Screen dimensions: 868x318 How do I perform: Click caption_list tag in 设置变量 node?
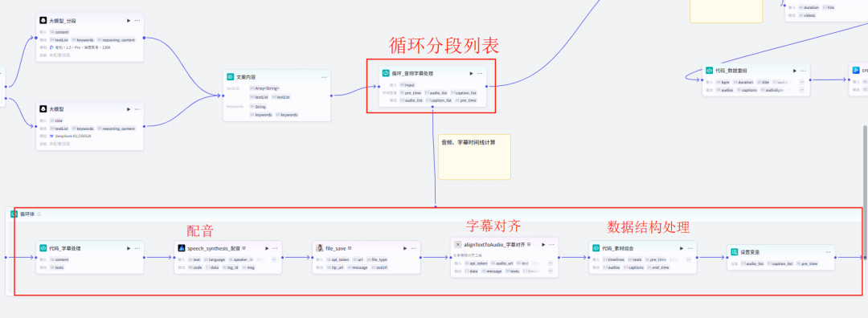pos(780,264)
